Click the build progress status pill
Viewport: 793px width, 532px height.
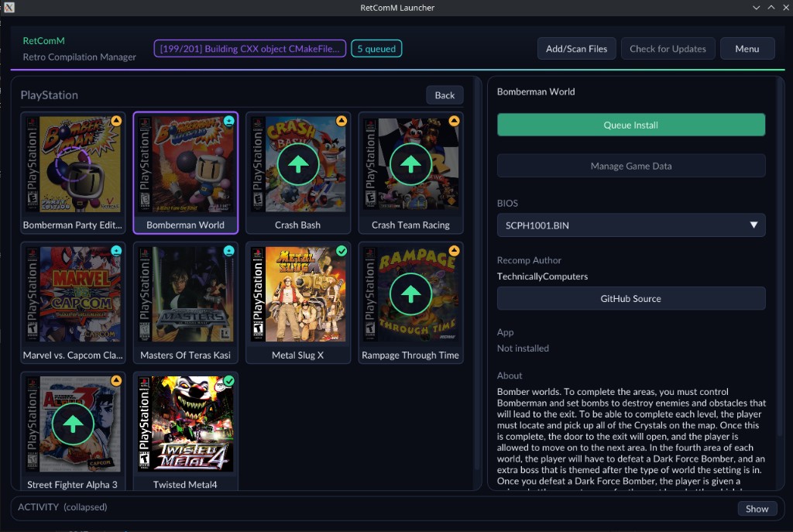tap(250, 49)
